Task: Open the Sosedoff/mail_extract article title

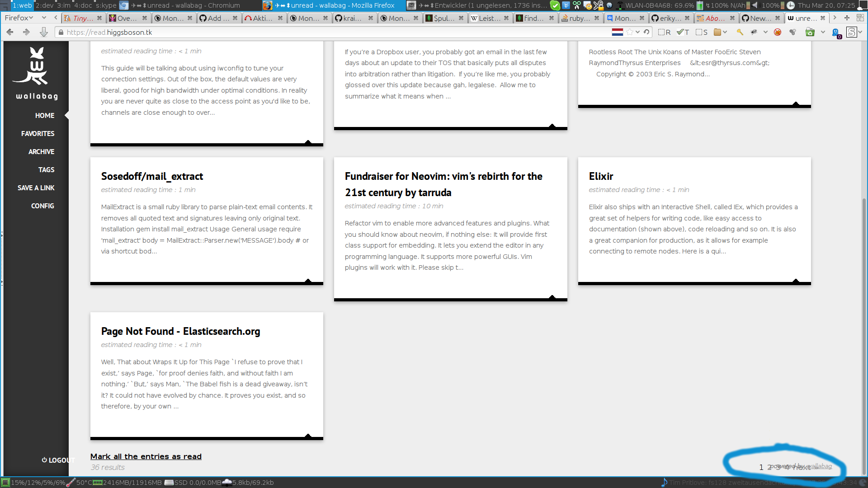Action: (152, 176)
